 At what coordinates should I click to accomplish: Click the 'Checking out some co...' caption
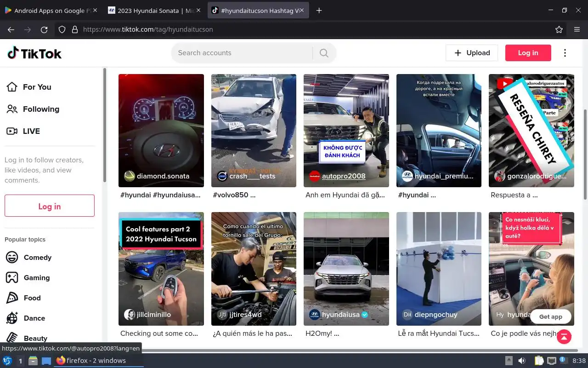point(159,333)
